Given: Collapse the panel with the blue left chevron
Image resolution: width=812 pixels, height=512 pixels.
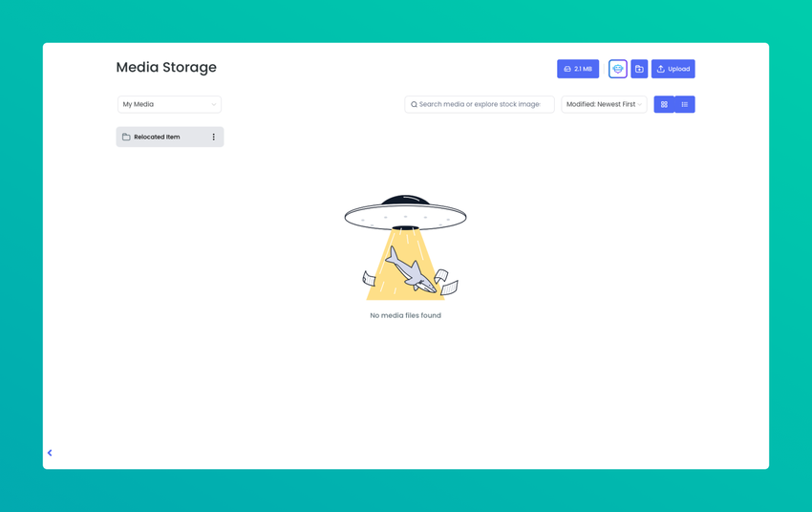Looking at the screenshot, I should pos(50,453).
